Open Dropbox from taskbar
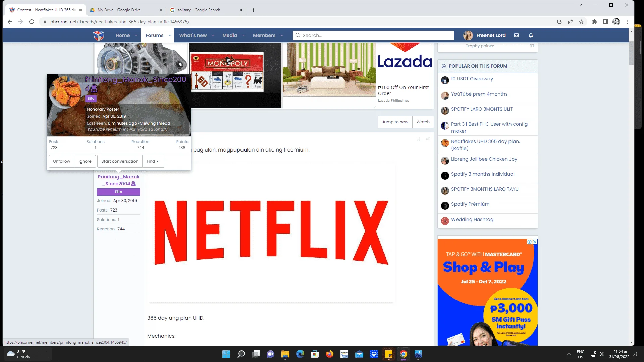The image size is (644, 362). click(374, 354)
